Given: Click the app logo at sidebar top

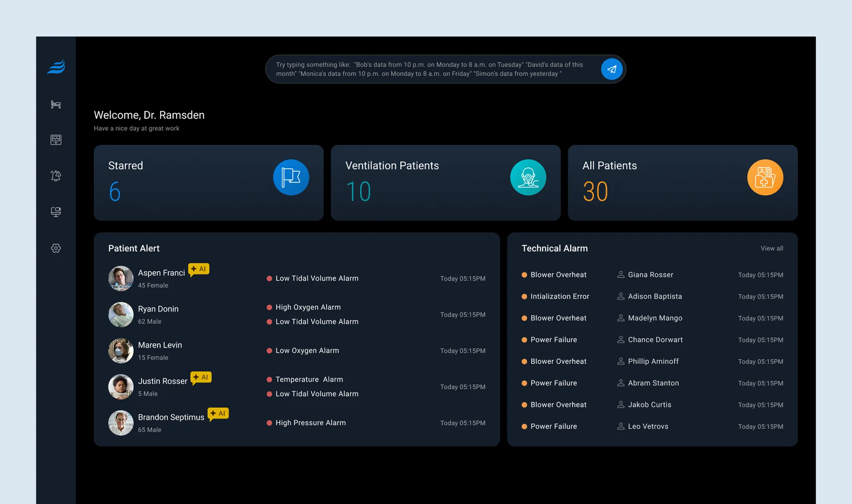Looking at the screenshot, I should [56, 66].
